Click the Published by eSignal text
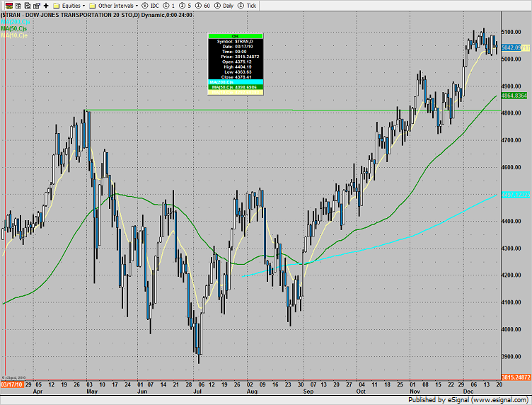This screenshot has width=532, height=405. point(468,400)
